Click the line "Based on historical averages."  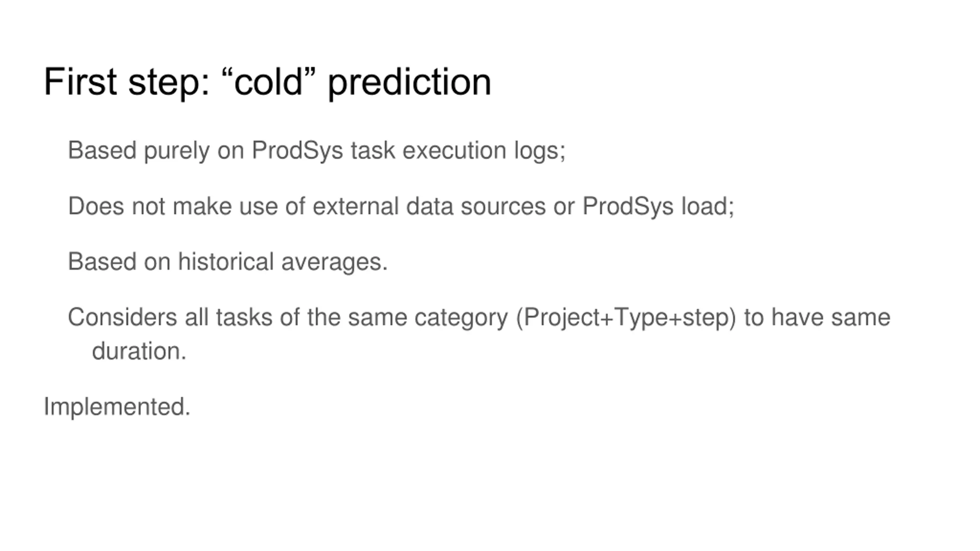(228, 262)
